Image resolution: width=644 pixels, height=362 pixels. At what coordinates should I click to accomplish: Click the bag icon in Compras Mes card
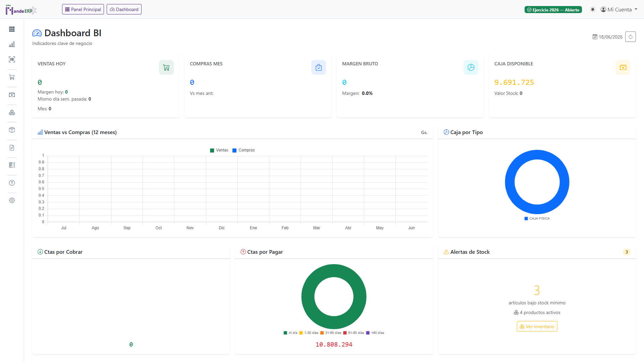(x=319, y=67)
